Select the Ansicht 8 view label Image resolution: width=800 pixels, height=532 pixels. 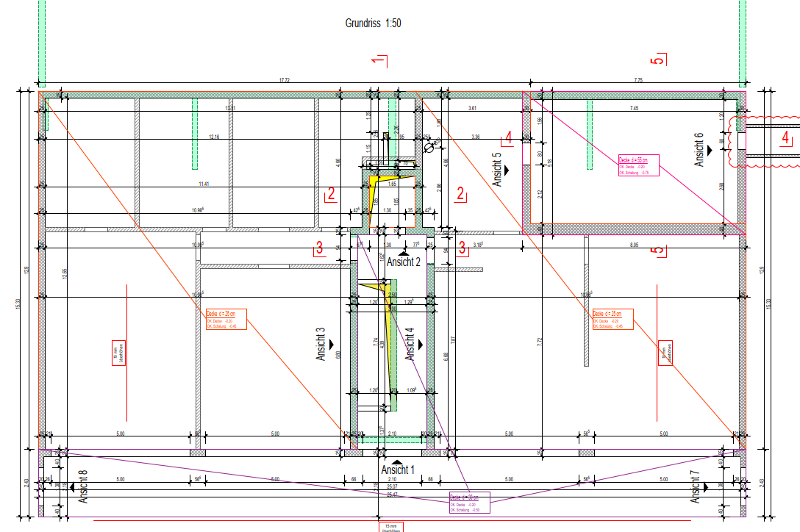[83, 486]
